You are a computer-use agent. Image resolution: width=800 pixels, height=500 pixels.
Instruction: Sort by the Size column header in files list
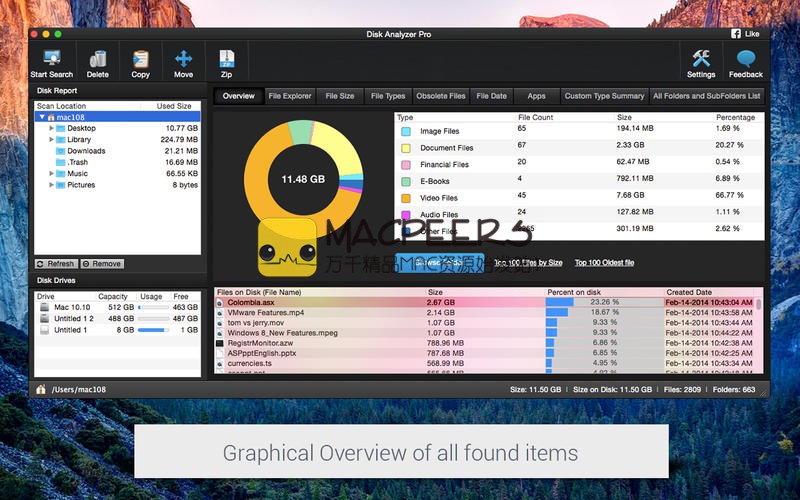435,292
